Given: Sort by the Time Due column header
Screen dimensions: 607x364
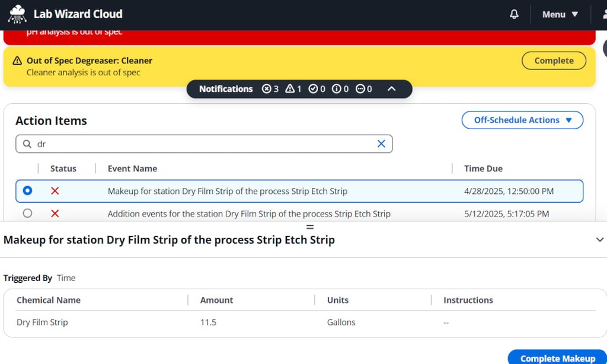Looking at the screenshot, I should [483, 168].
